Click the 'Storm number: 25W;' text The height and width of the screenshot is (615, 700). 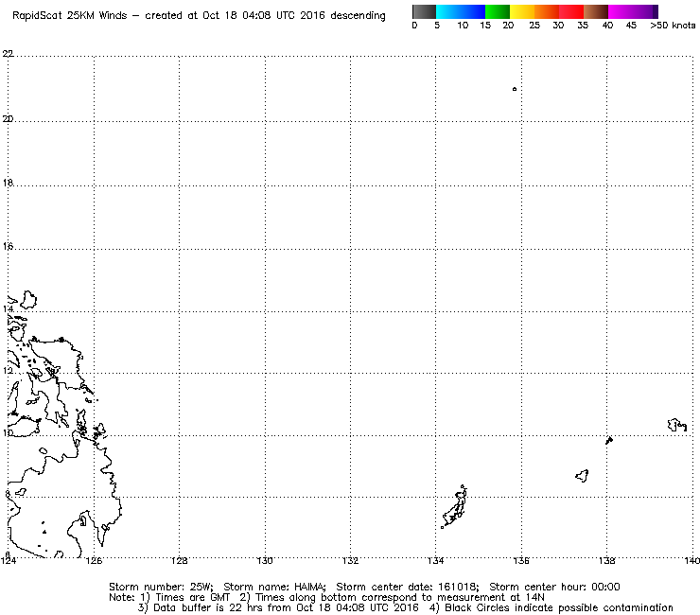pyautogui.click(x=161, y=587)
